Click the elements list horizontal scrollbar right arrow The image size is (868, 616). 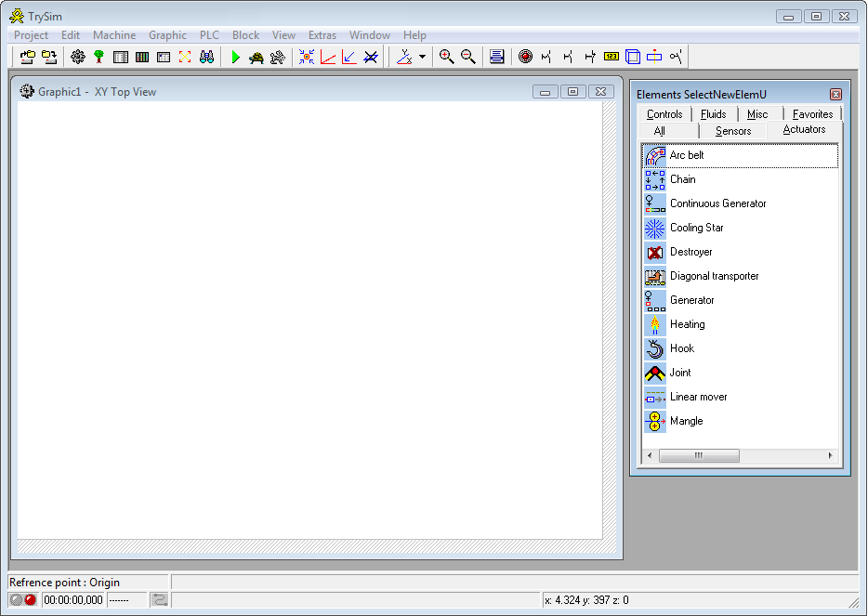(831, 456)
